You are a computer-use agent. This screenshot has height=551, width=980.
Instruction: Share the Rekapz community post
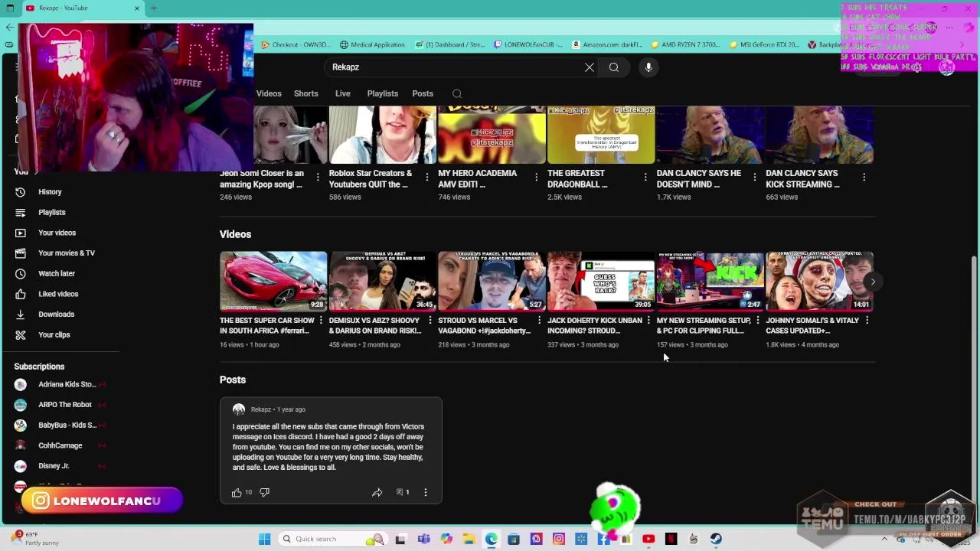[x=377, y=492]
